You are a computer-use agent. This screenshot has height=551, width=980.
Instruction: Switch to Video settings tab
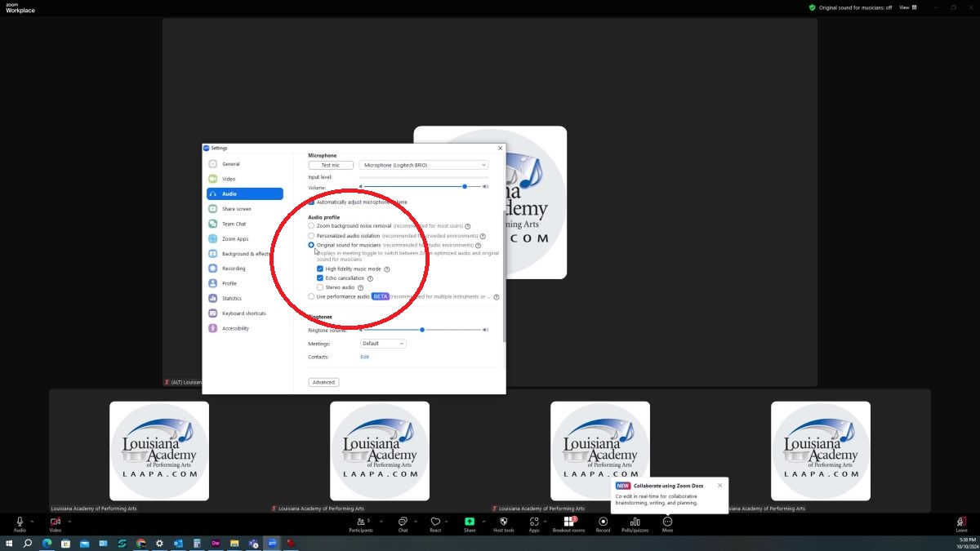[229, 179]
